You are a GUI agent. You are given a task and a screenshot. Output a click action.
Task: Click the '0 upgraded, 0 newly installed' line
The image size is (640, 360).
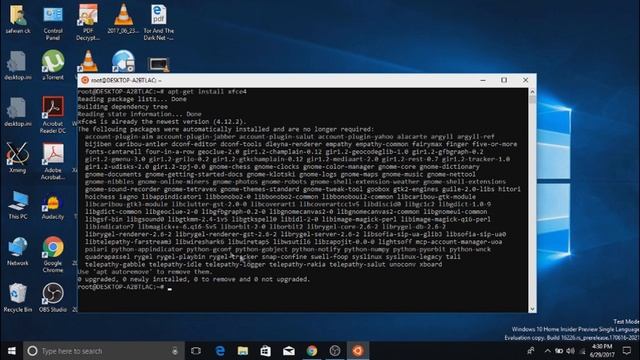tap(194, 279)
